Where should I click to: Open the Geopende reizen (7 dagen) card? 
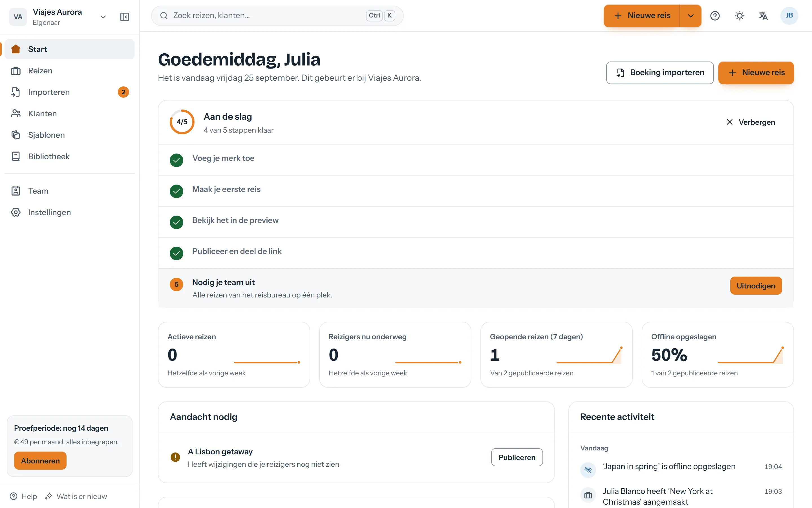point(556,355)
